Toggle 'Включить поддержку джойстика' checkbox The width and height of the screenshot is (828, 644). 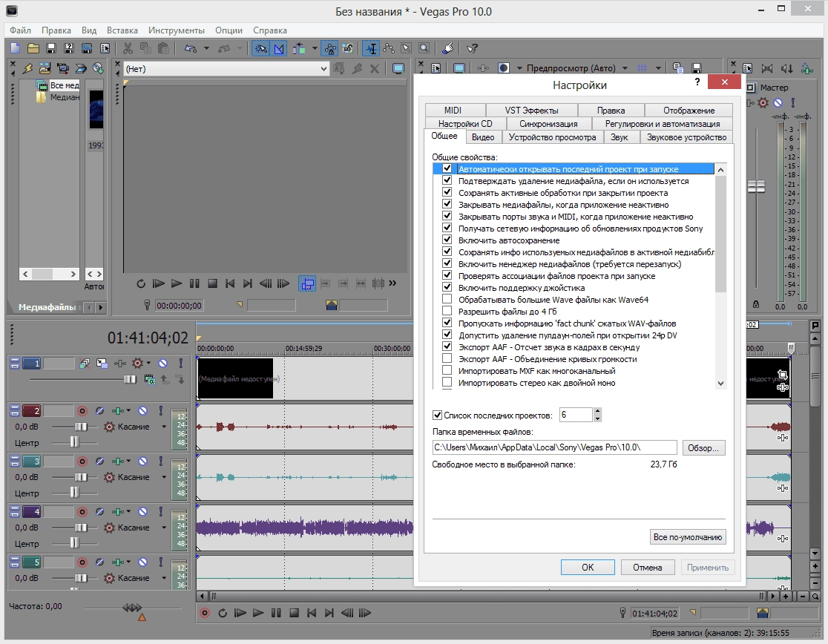[x=447, y=287]
